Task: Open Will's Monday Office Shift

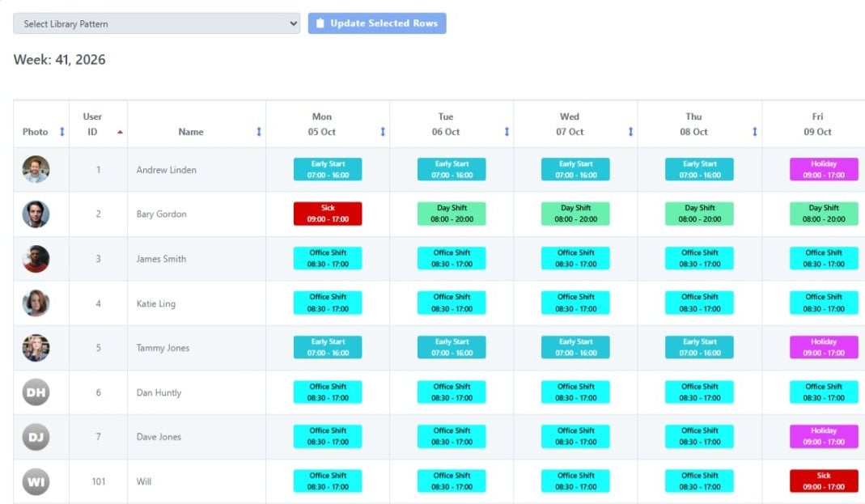Action: pos(328,481)
